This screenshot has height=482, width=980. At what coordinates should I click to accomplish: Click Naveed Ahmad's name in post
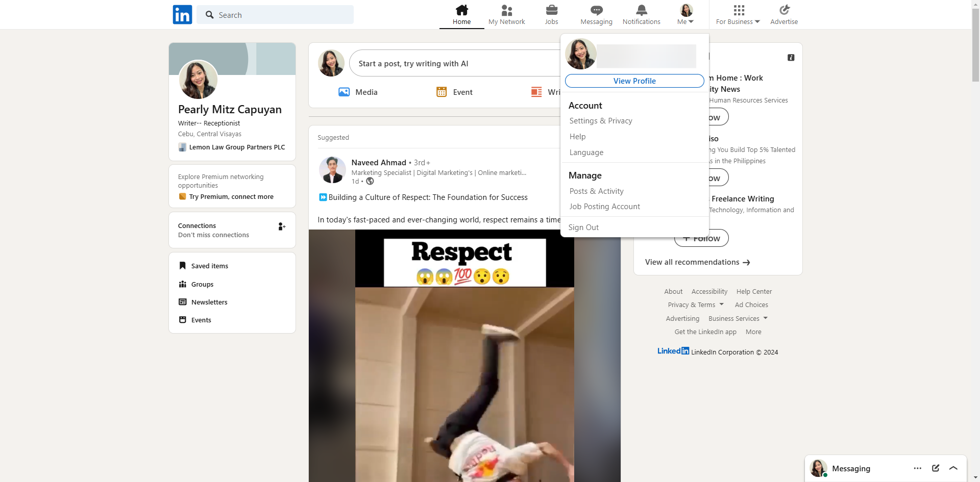tap(379, 162)
